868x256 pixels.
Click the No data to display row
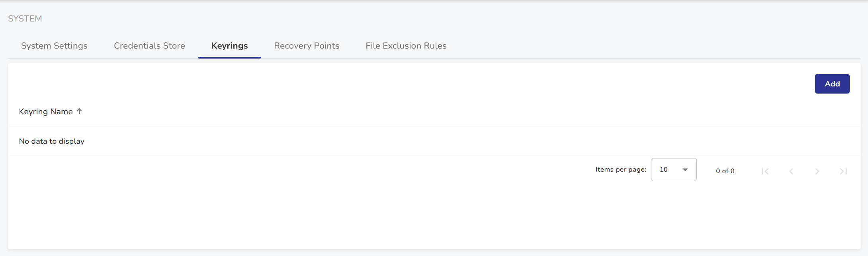pos(52,141)
